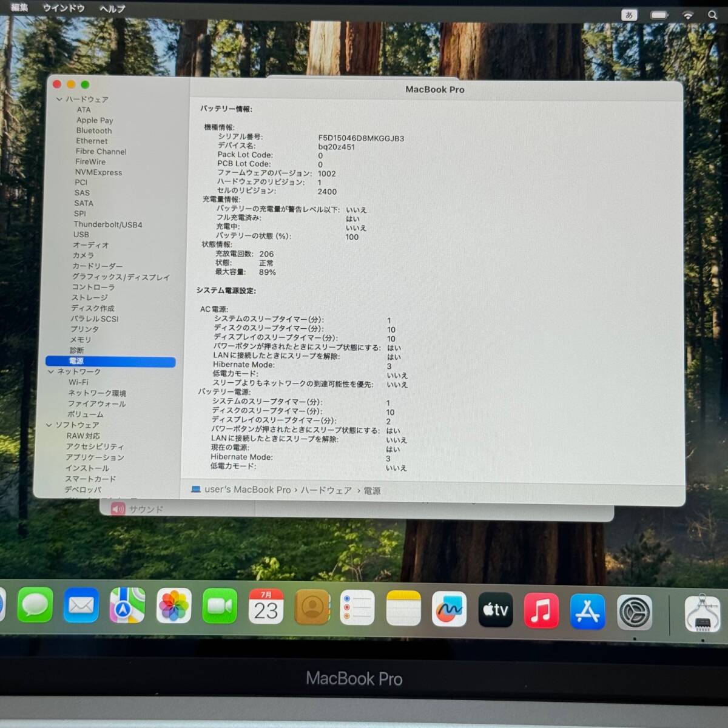Click user's MacBook Pro in path bar
The image size is (728, 728).
(x=248, y=489)
